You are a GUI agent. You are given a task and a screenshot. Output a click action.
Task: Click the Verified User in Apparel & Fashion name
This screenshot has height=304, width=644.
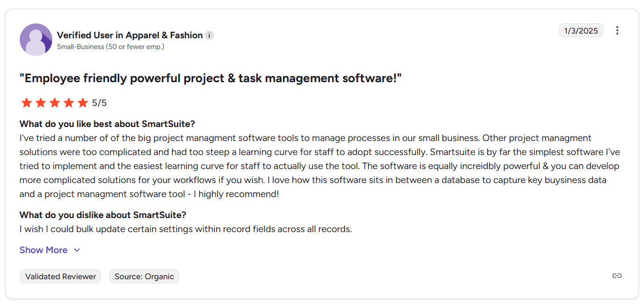130,35
